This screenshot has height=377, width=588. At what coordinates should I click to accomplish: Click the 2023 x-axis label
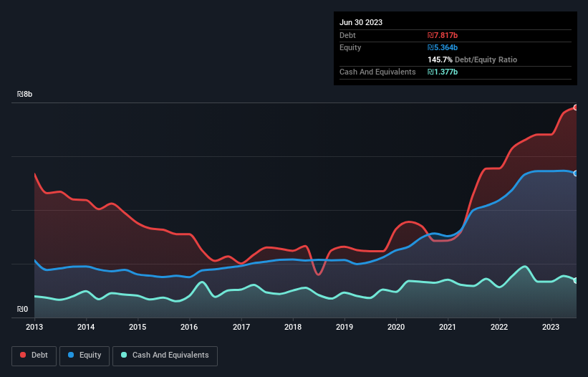[x=551, y=327]
